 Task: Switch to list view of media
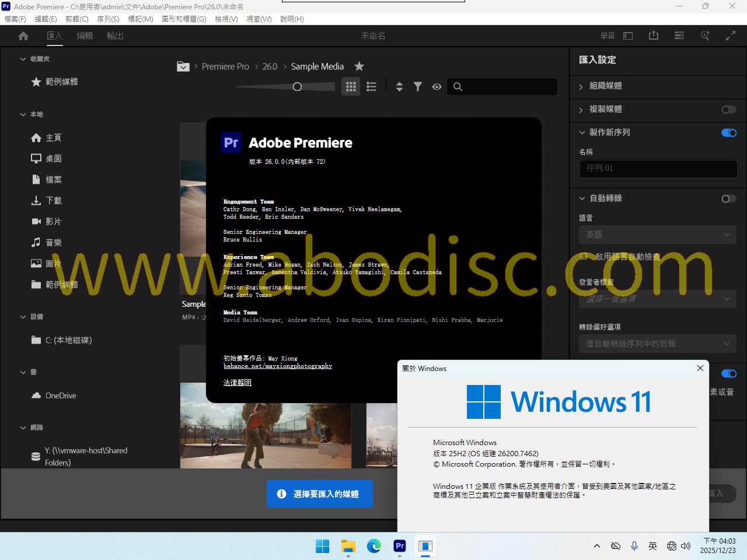tap(371, 87)
